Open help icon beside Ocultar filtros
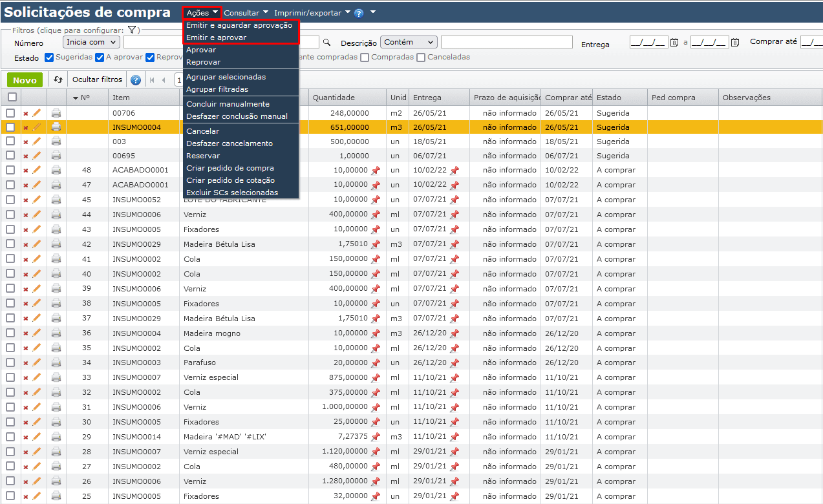The height and width of the screenshot is (504, 823). pos(136,80)
